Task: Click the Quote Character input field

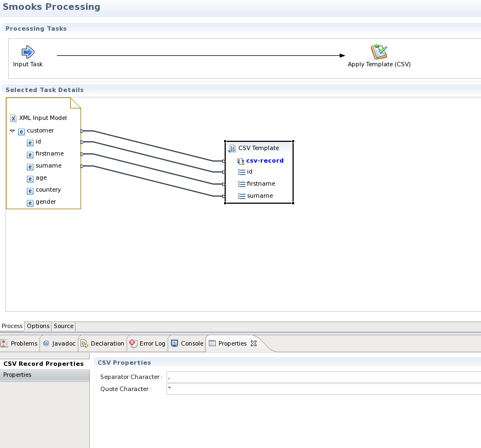Action: pos(324,389)
